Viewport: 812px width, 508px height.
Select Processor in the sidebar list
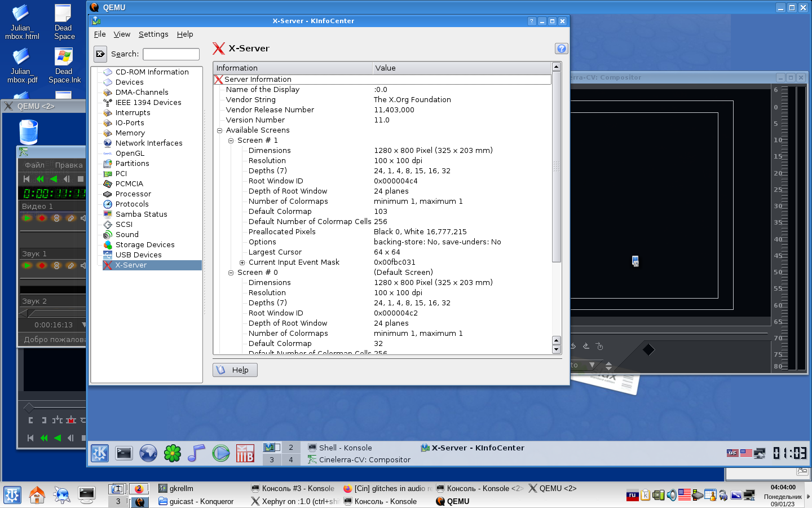tap(133, 194)
